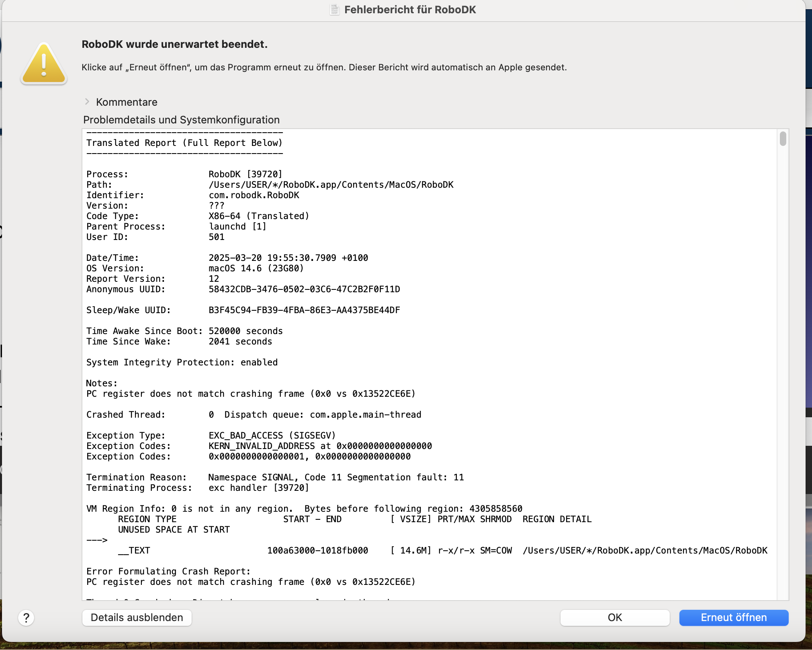Click the Kommentare label
The width and height of the screenshot is (812, 650).
127,102
